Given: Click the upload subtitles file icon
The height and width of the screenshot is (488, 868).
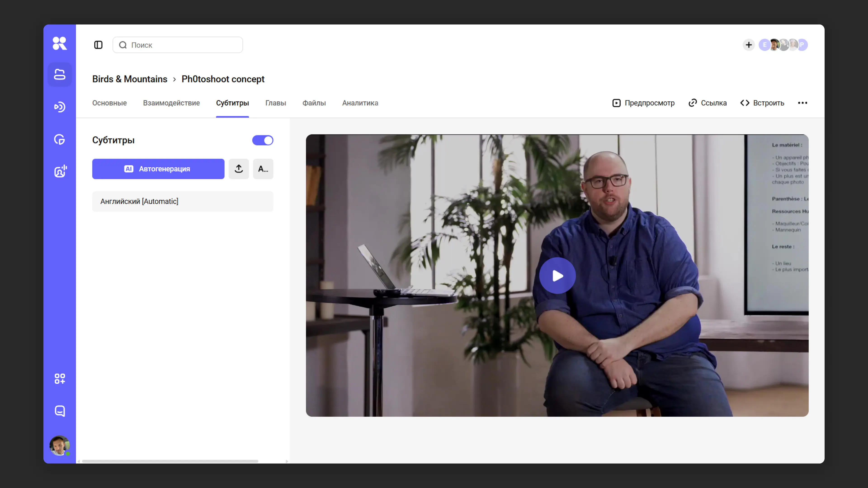Looking at the screenshot, I should (x=238, y=169).
